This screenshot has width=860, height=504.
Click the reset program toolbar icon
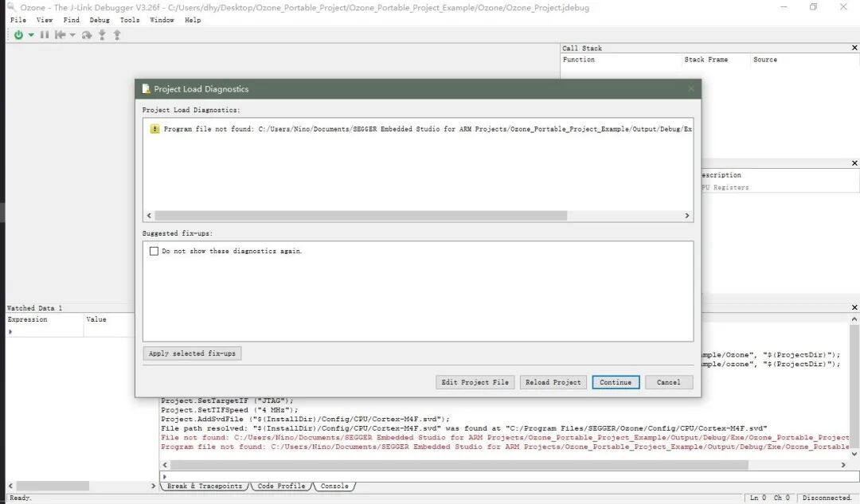60,34
